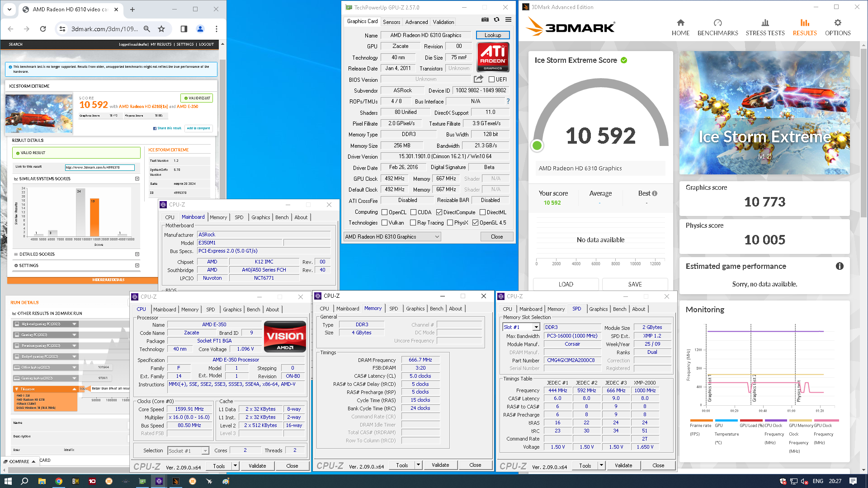This screenshot has width=868, height=488.
Task: Toggle the CUDA checkbox in GPU-Z
Action: (x=413, y=212)
